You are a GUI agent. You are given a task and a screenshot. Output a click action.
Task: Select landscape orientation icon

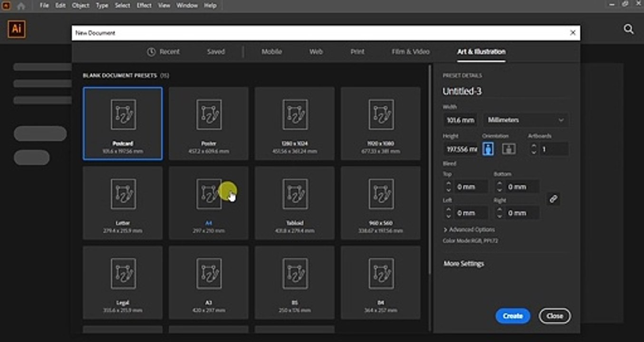coord(509,149)
